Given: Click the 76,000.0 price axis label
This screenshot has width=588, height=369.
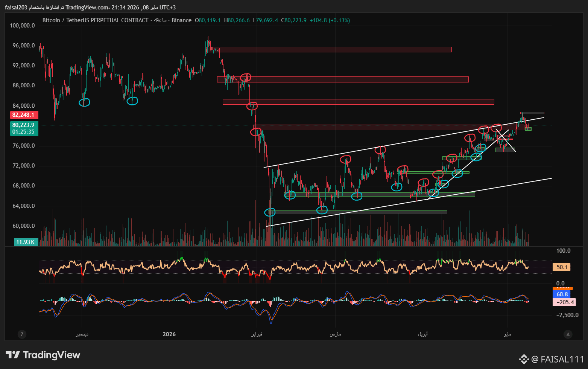Looking at the screenshot, I should pos(23,146).
